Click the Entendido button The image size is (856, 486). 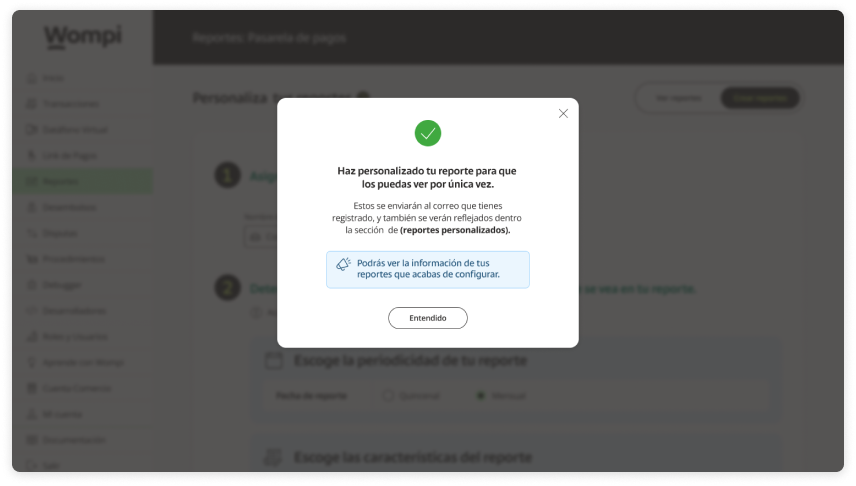427,318
